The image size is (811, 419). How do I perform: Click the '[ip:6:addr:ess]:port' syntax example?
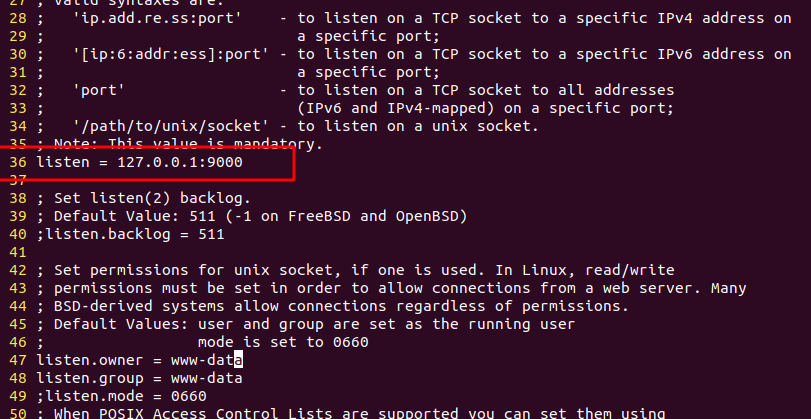coord(171,54)
